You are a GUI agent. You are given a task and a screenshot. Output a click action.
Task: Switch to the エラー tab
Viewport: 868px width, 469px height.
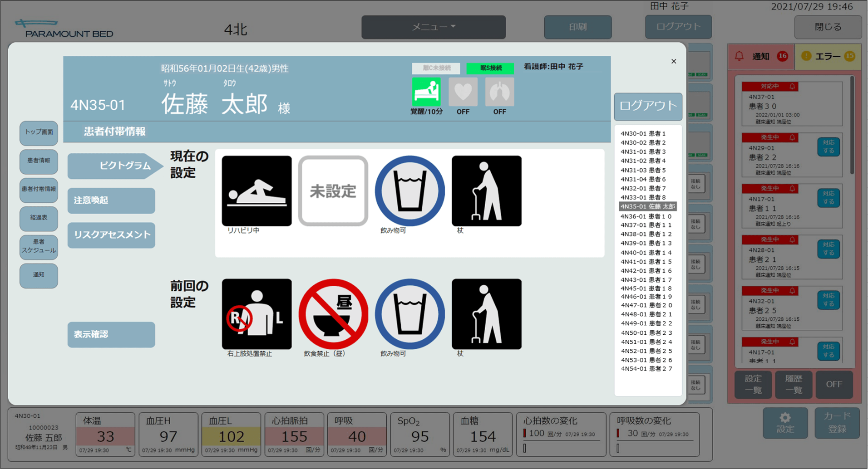tap(828, 56)
